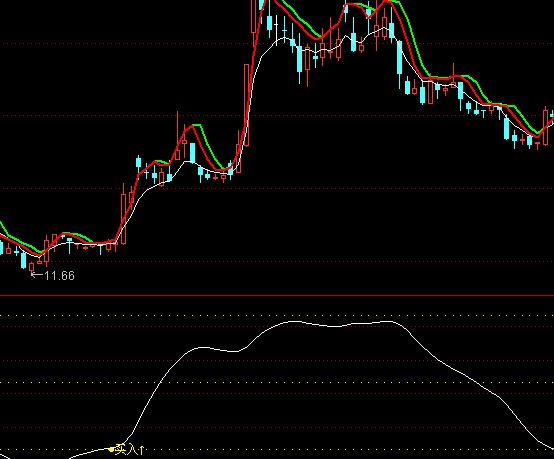Click the yellow dot before the 买入 label

click(x=112, y=449)
